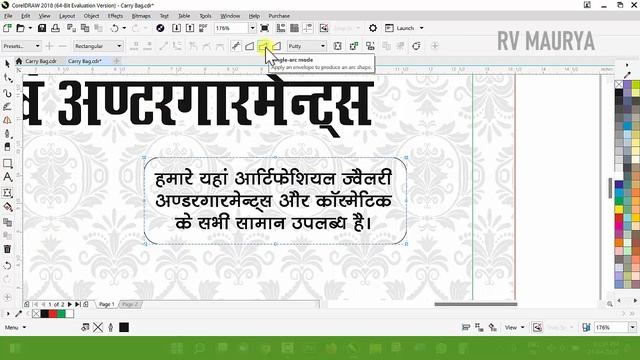Switch to the first Carry Bag.cdr tab
This screenshot has height=360, width=640.
click(x=40, y=61)
